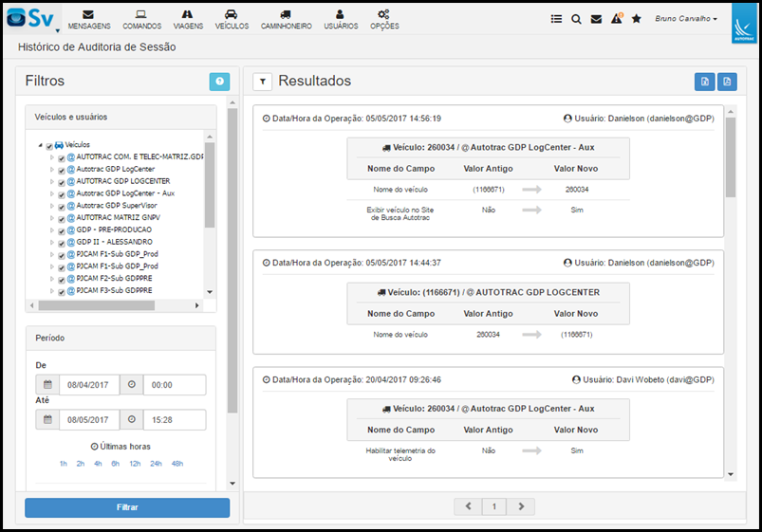
Task: Open the COMANDOS menu
Action: tap(142, 20)
